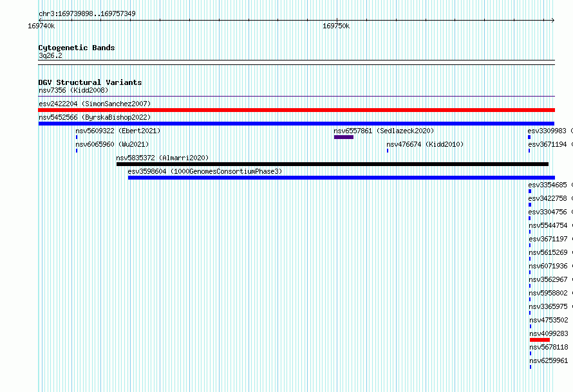Open nsv6259961 variant label
The width and height of the screenshot is (573, 392).
pos(549,360)
